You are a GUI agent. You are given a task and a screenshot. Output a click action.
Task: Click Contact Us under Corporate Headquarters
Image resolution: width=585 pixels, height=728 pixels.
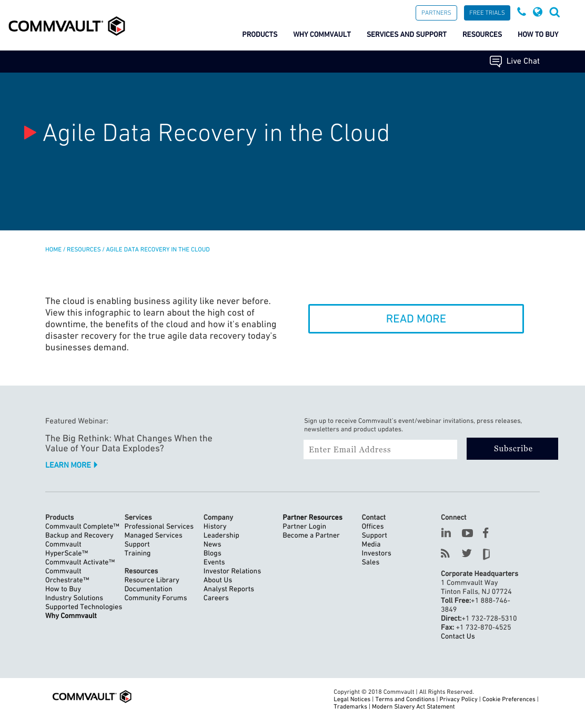(458, 636)
